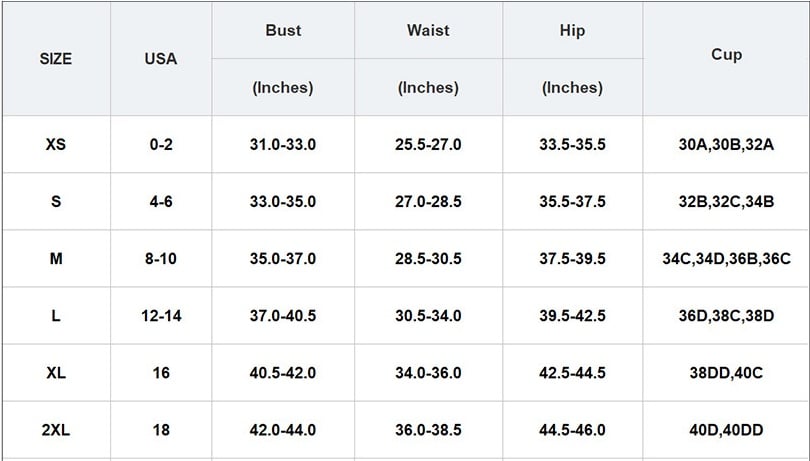Select hip value 33.5-35.5
810x461 pixels.
coord(572,144)
